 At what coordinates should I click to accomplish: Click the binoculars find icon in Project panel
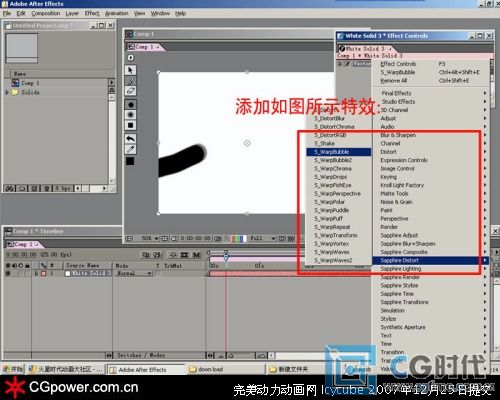10,189
